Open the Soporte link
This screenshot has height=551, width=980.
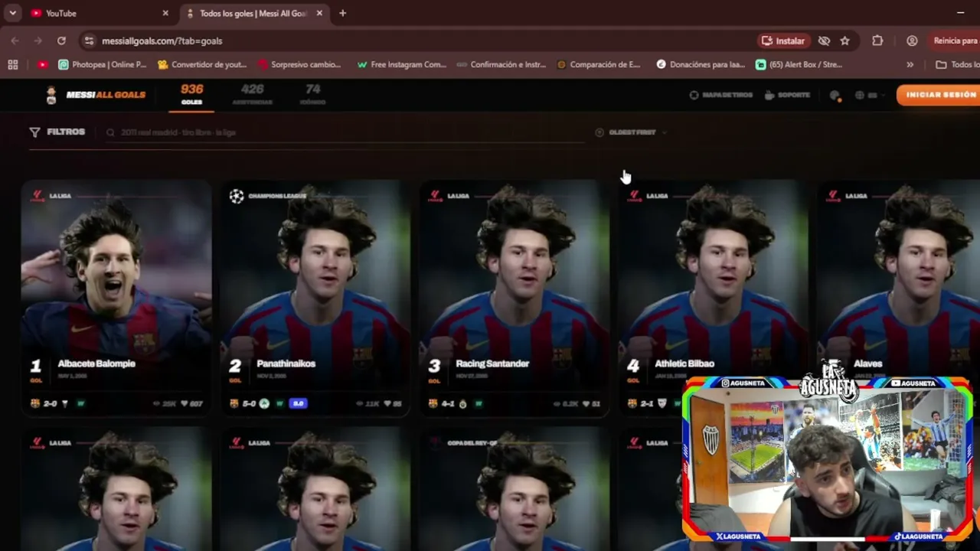pyautogui.click(x=788, y=95)
